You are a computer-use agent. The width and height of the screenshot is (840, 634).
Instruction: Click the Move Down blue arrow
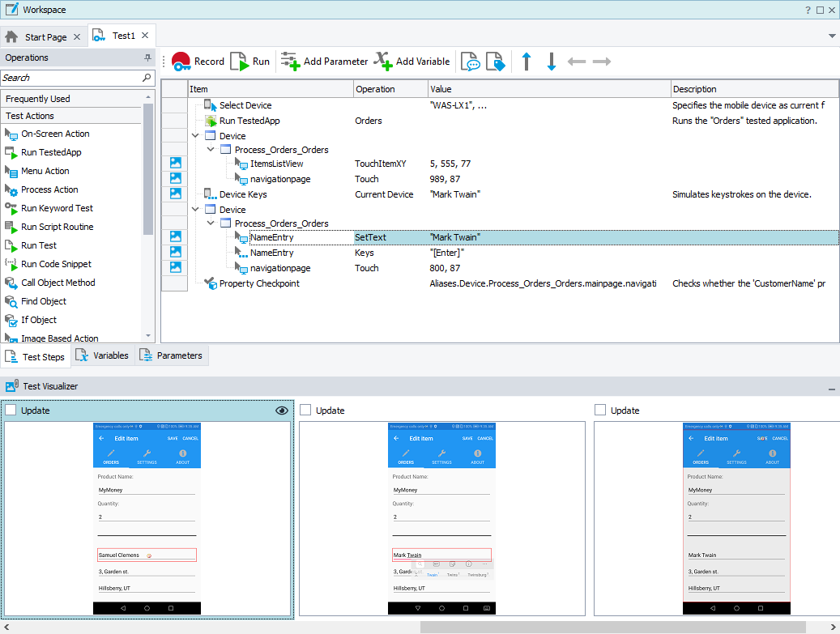pyautogui.click(x=552, y=62)
